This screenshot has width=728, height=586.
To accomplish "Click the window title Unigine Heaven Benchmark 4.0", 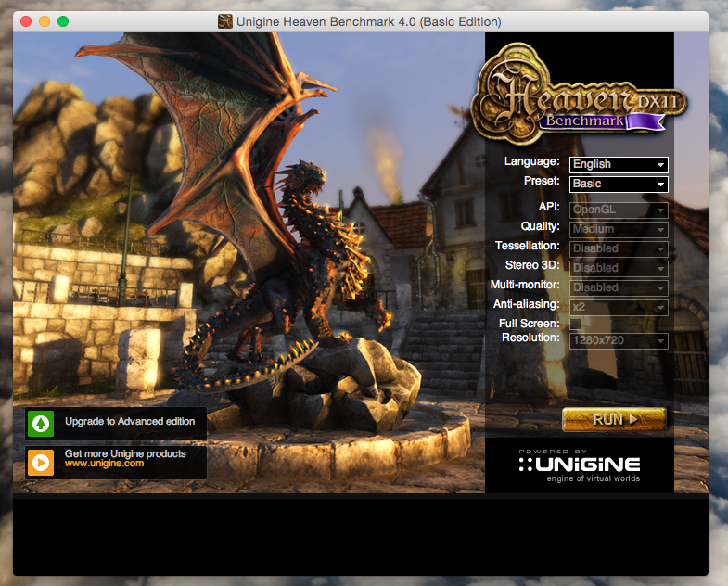I will [369, 22].
